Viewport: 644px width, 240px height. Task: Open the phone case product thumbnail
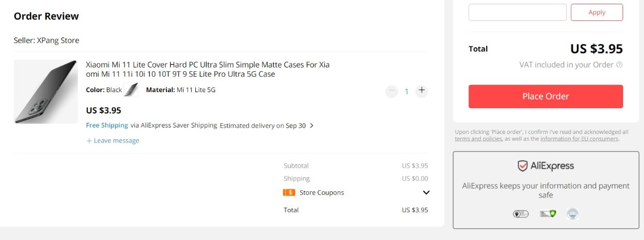click(46, 92)
